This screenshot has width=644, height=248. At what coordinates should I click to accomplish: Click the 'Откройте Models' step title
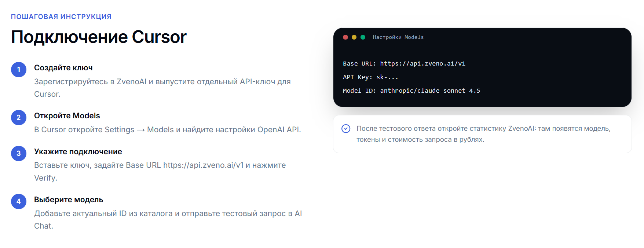pos(67,116)
